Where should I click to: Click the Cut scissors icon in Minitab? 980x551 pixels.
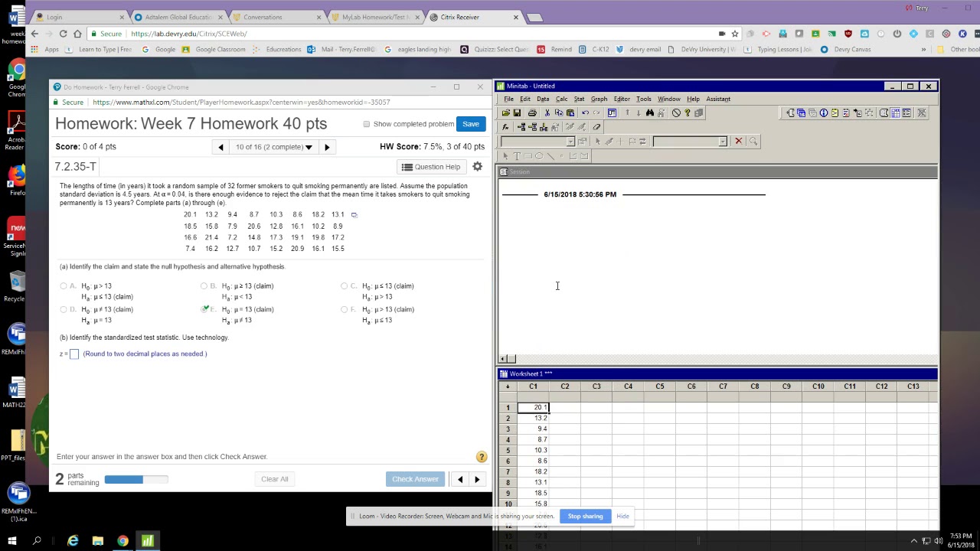547,112
